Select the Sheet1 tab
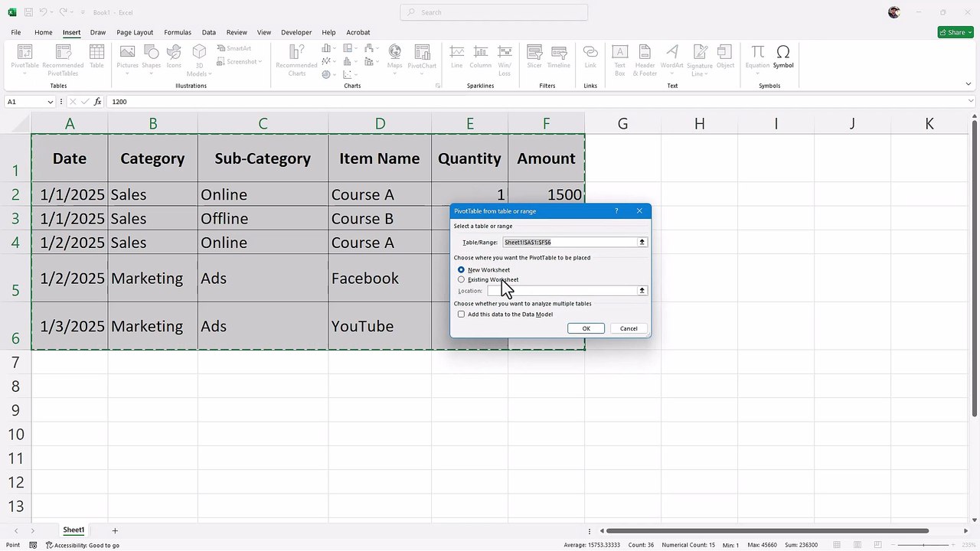 pyautogui.click(x=73, y=530)
